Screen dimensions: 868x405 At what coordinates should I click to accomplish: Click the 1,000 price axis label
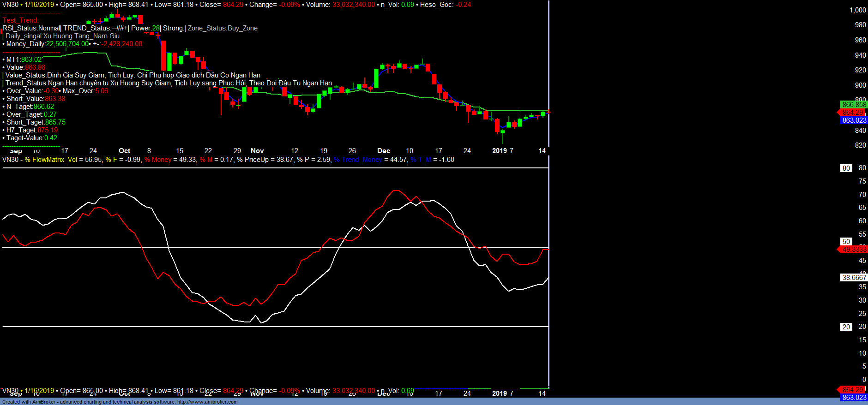[x=857, y=10]
